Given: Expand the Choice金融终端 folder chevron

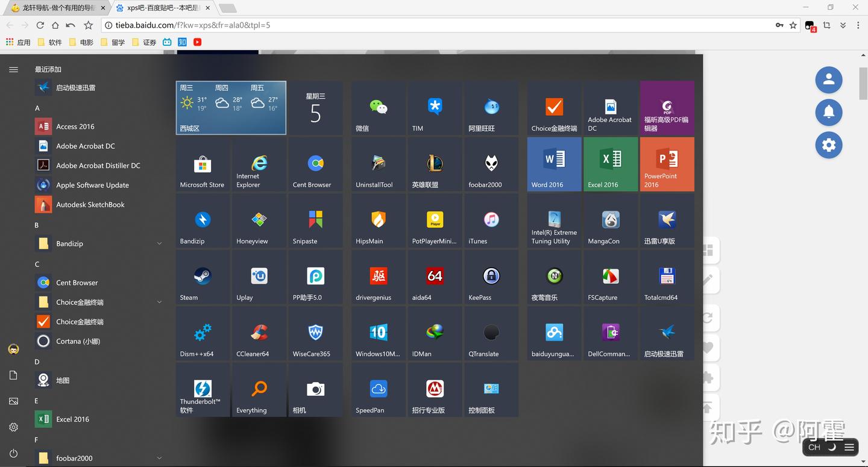Looking at the screenshot, I should (x=160, y=302).
